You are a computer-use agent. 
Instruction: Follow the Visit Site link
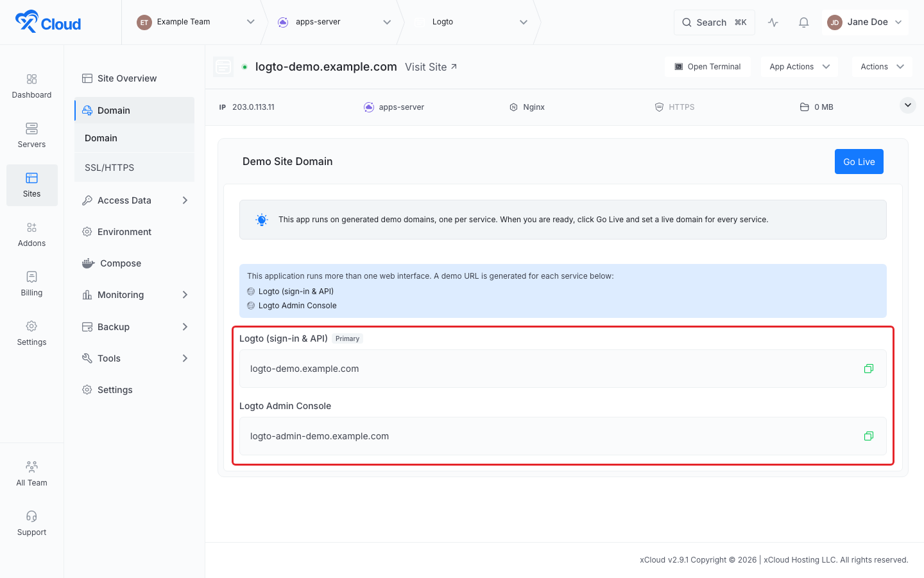coord(431,67)
